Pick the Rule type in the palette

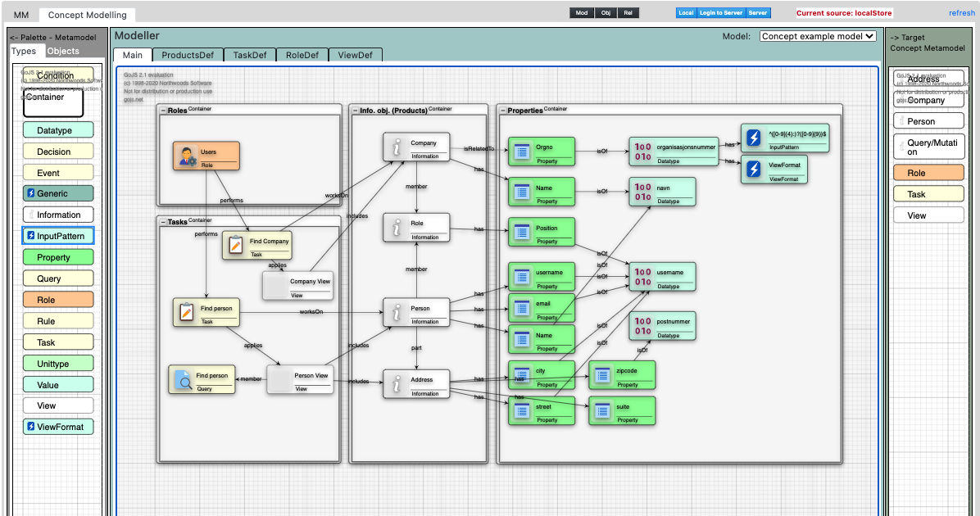click(x=58, y=321)
